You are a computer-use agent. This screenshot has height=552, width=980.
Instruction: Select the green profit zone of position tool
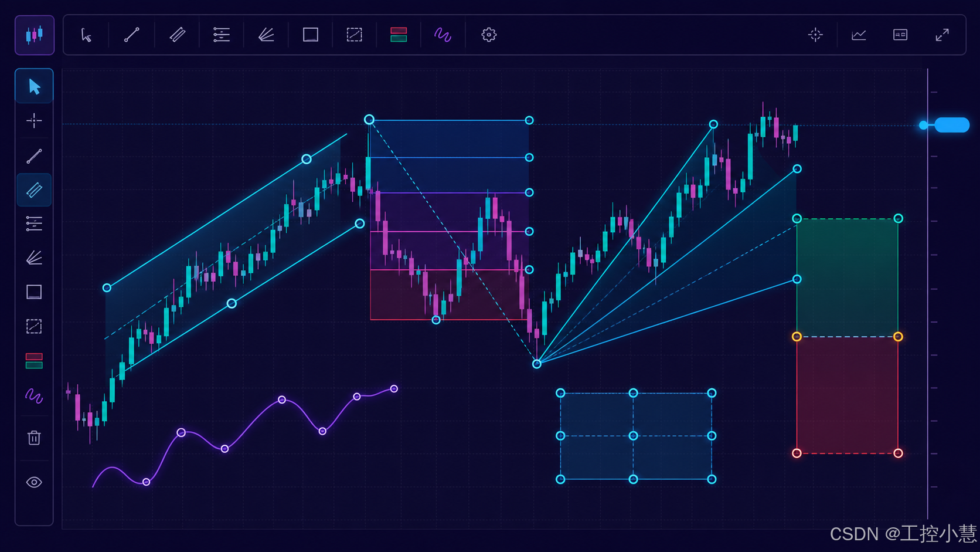point(848,277)
